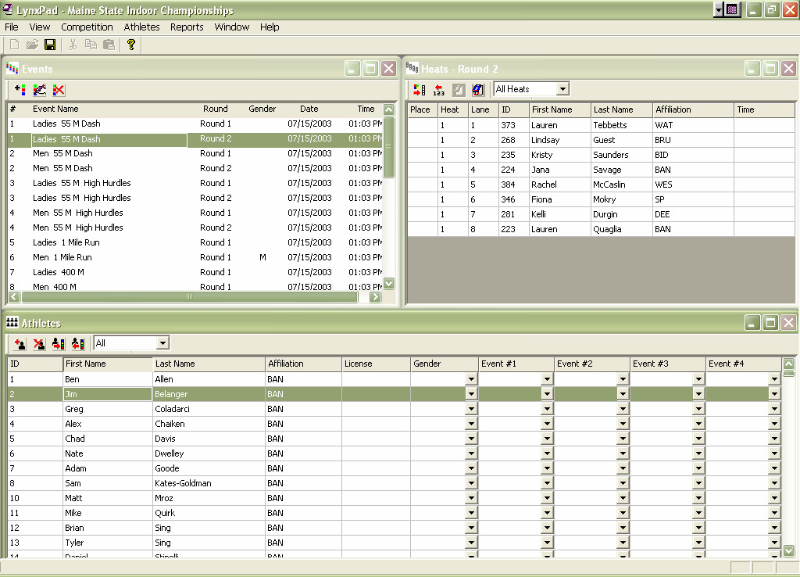800x577 pixels.
Task: Open the Reports menu
Action: pyautogui.click(x=187, y=27)
